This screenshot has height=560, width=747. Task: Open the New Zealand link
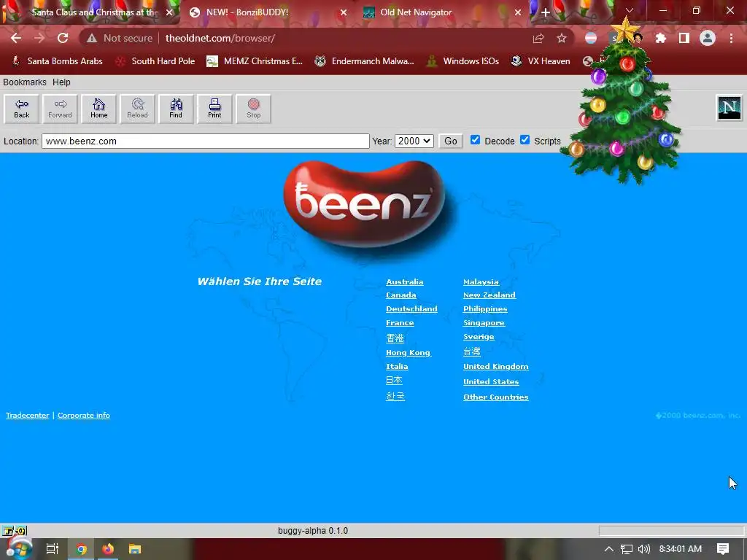[489, 295]
